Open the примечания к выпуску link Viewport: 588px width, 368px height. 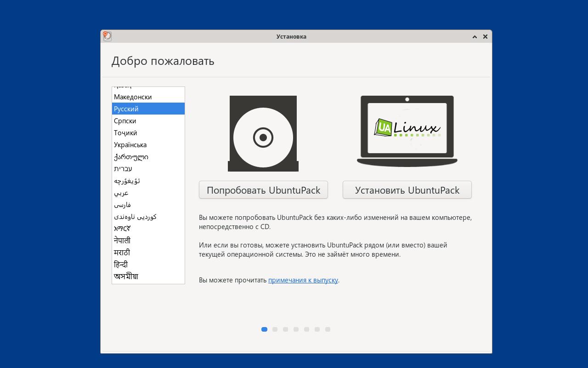click(303, 280)
